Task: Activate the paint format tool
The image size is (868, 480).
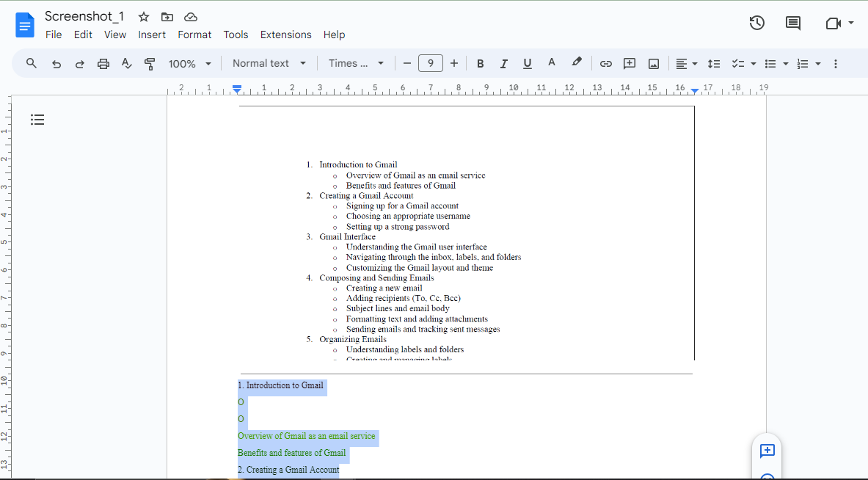Action: click(x=150, y=64)
